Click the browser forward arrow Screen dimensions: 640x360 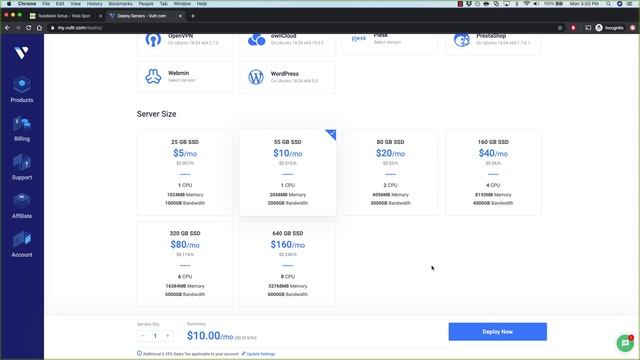click(18, 28)
